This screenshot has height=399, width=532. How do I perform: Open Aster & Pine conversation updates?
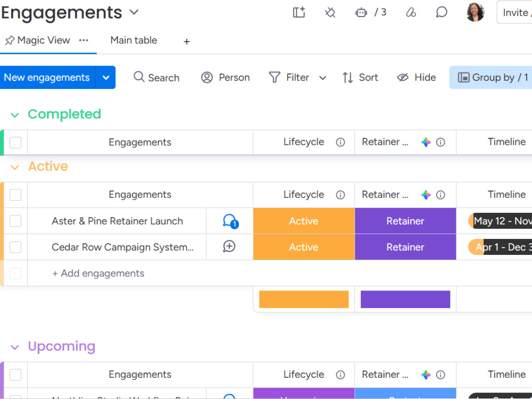(x=230, y=221)
